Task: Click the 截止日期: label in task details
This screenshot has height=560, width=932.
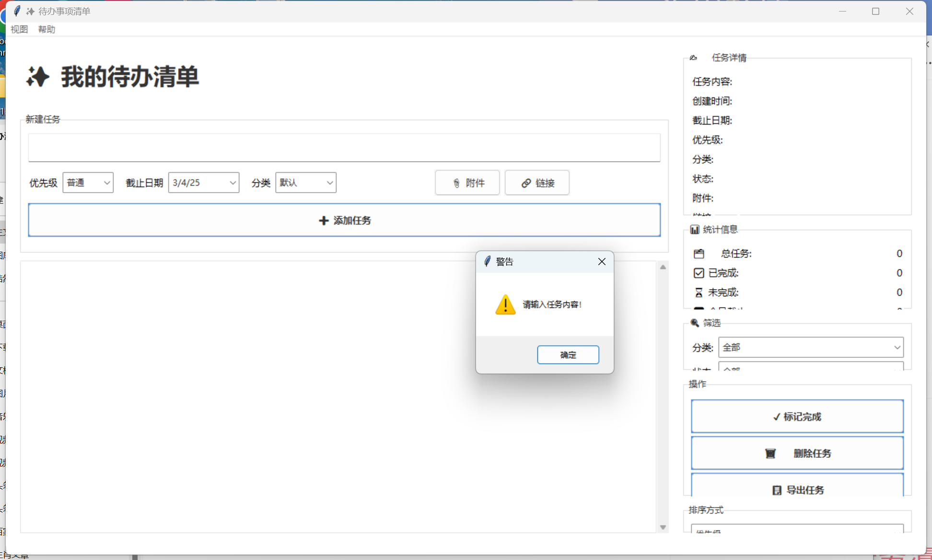Action: (712, 120)
